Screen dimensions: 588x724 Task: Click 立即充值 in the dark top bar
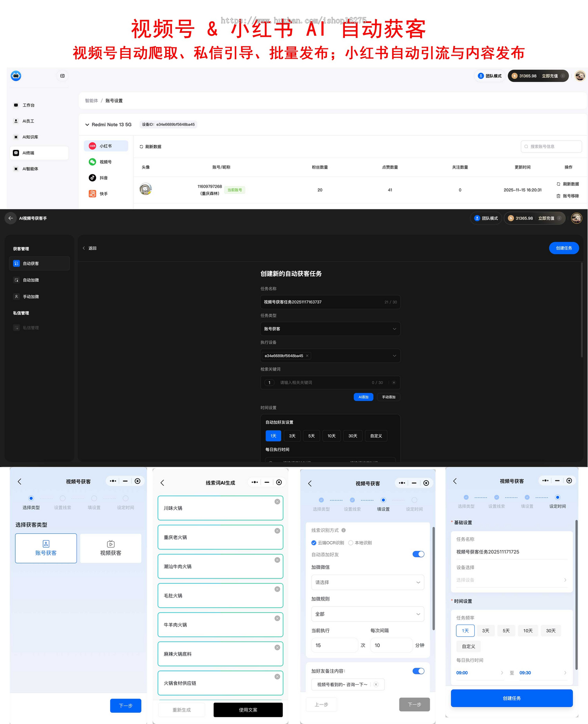click(x=546, y=218)
